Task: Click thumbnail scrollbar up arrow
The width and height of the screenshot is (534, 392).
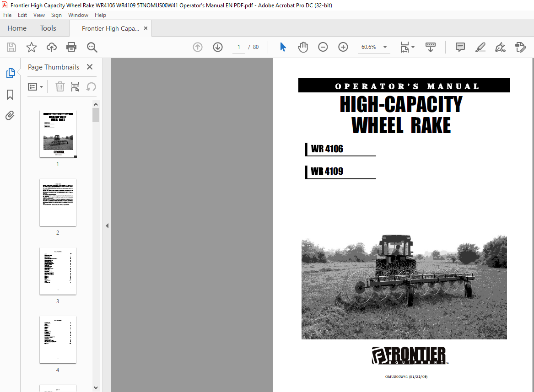Action: coord(96,104)
